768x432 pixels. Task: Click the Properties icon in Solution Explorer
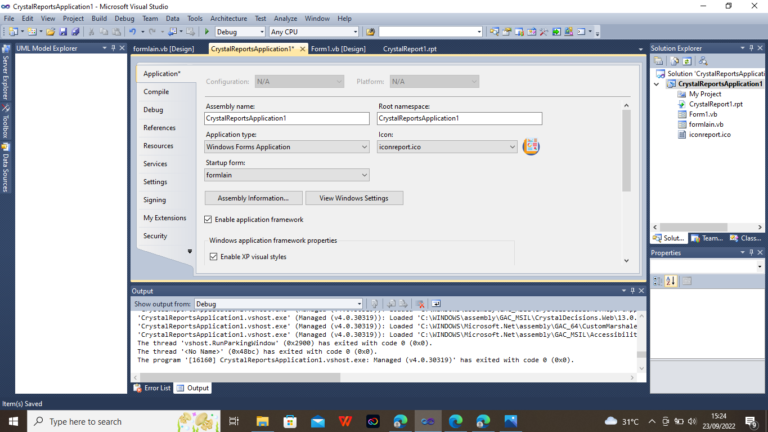(x=659, y=61)
